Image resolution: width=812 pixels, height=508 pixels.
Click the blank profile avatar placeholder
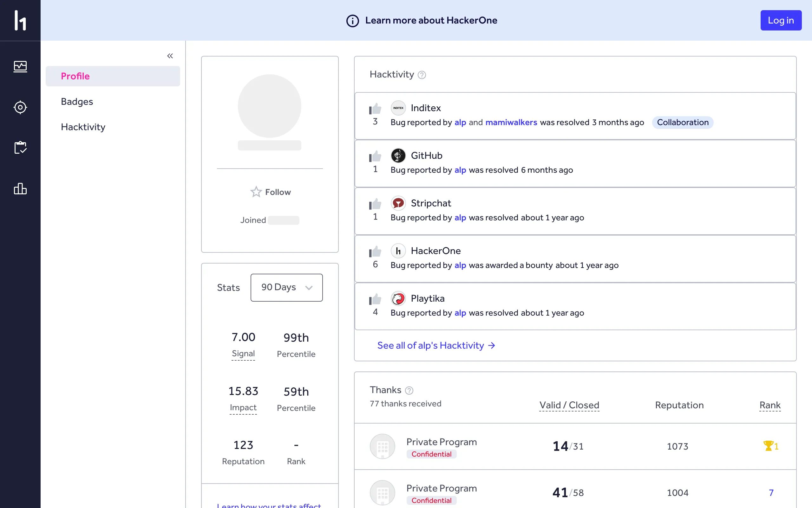(x=269, y=106)
